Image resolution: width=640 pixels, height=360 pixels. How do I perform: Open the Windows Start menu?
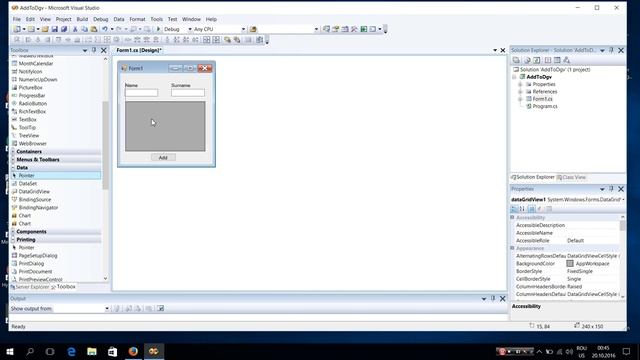(10, 351)
